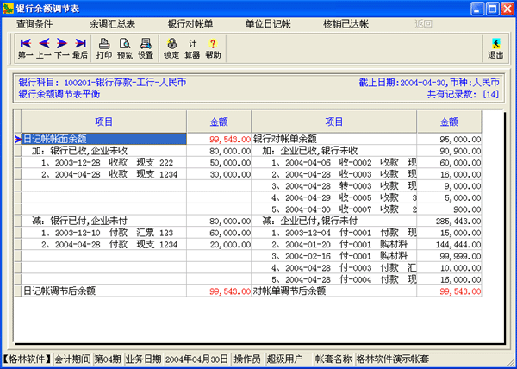Open the 单位日记帐 menu
The height and width of the screenshot is (369, 517).
pos(268,24)
